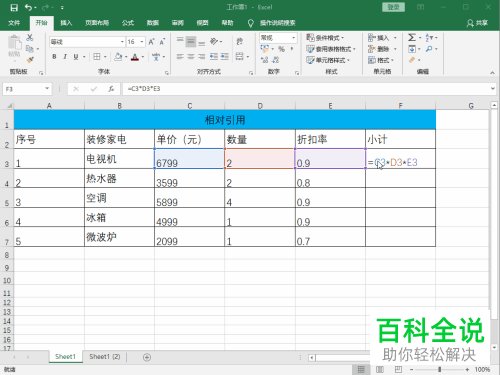Image resolution: width=500 pixels, height=375 pixels.
Task: Increase font size with the larger A icon
Action: pyautogui.click(x=151, y=42)
